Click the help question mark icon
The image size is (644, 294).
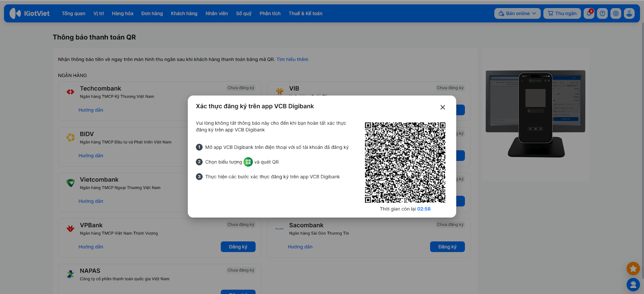pyautogui.click(x=602, y=13)
